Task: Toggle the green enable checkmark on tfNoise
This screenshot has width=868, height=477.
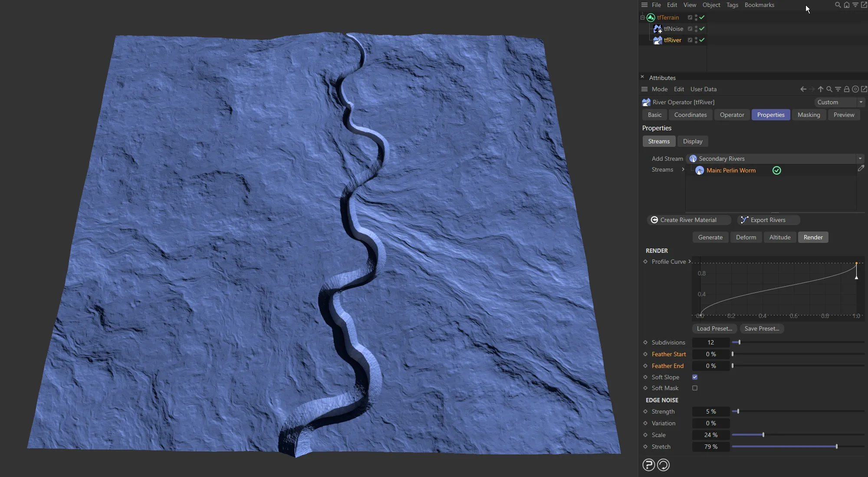Action: pyautogui.click(x=702, y=29)
